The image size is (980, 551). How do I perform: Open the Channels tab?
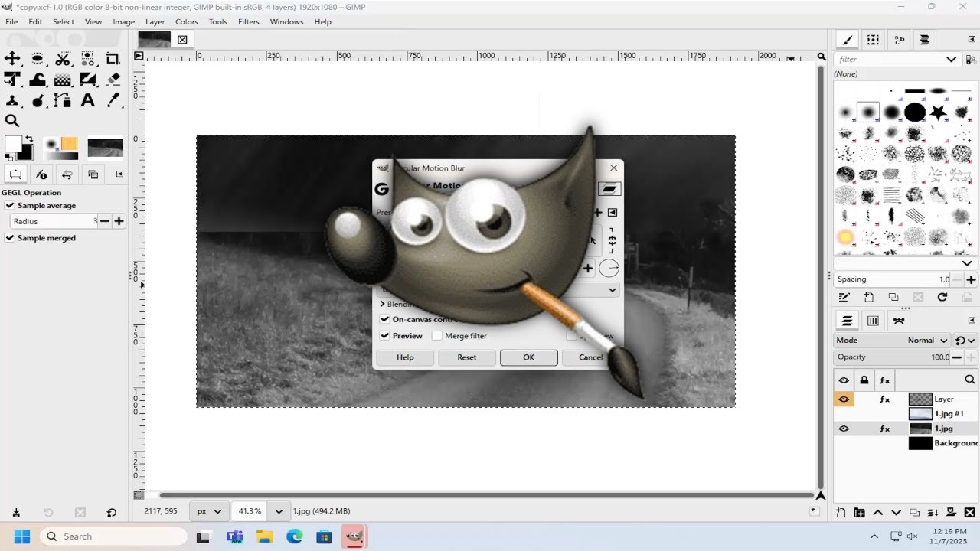point(873,321)
